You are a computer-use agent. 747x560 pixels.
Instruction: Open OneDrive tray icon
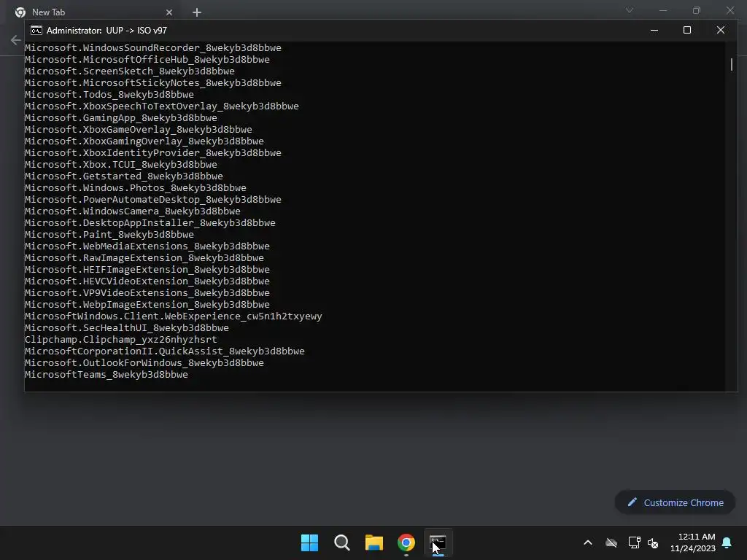611,542
